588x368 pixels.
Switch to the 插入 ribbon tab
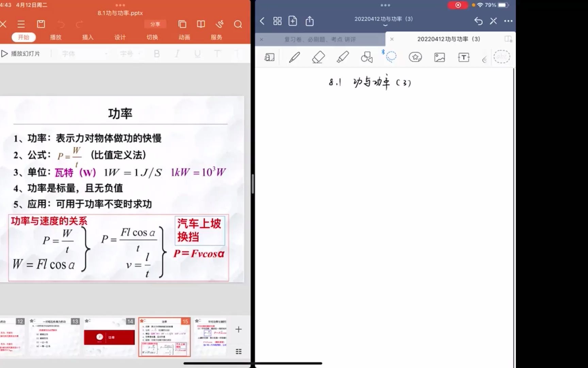point(88,37)
